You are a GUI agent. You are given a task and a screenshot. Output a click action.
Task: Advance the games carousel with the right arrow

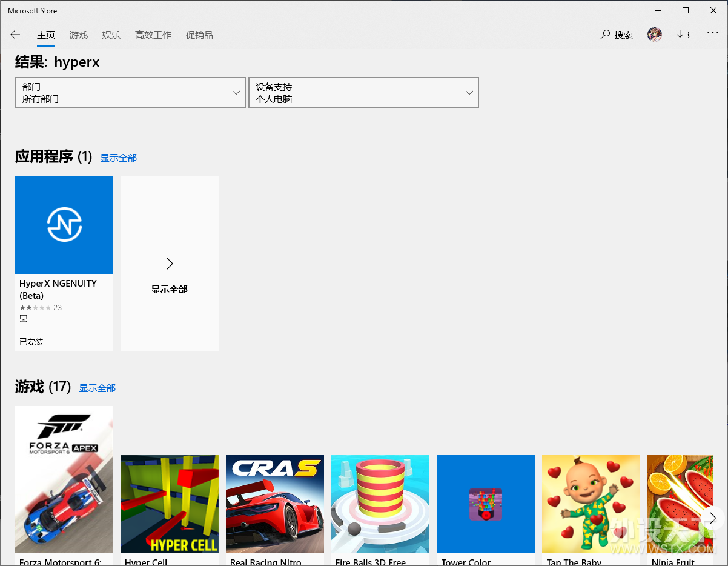pyautogui.click(x=713, y=518)
